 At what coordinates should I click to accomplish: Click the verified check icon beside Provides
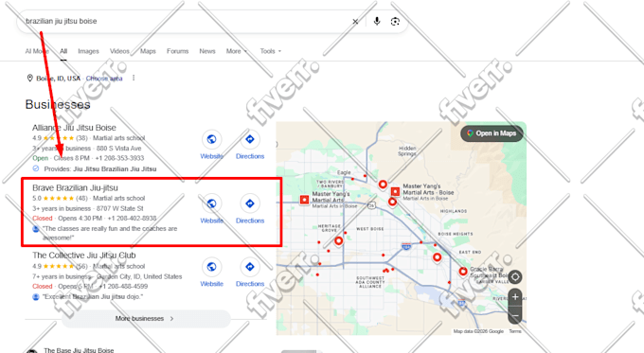[36, 168]
